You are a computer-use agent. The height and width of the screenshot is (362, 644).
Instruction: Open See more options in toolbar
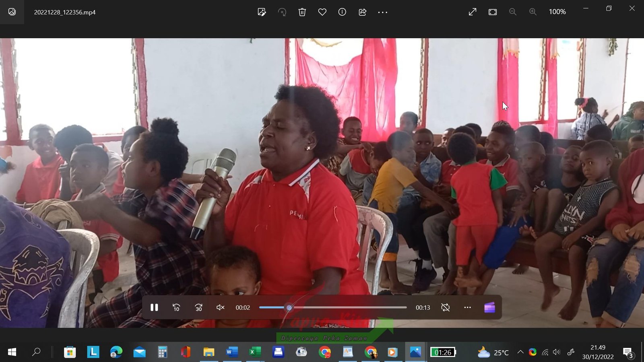tap(382, 12)
